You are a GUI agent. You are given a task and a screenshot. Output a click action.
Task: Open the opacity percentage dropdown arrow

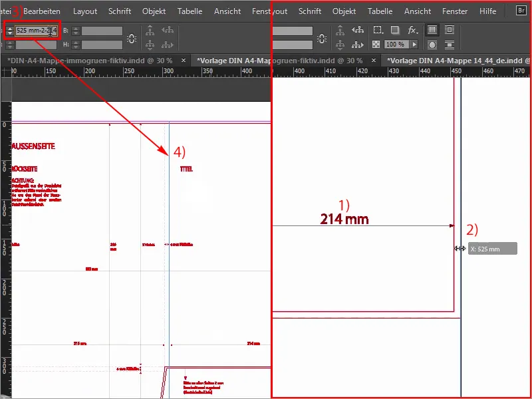(x=414, y=44)
